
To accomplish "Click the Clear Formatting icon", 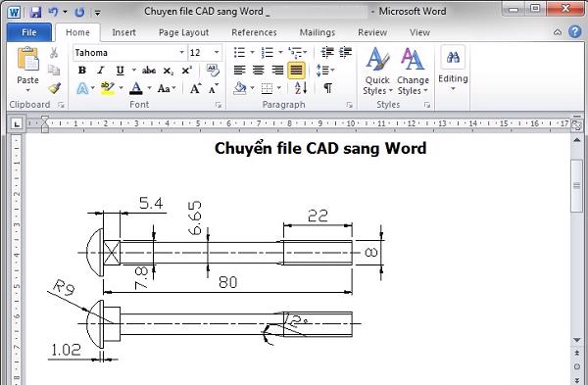I will pyautogui.click(x=213, y=71).
